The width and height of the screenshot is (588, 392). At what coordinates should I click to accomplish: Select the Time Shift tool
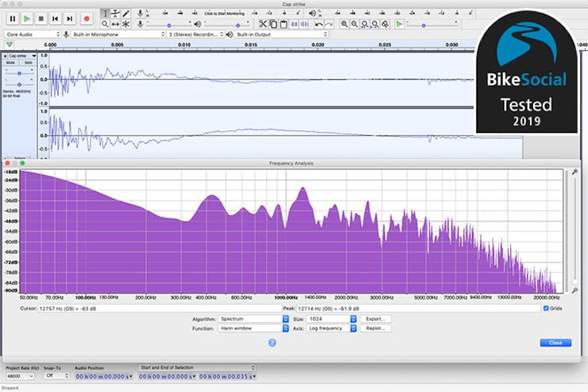pyautogui.click(x=115, y=24)
